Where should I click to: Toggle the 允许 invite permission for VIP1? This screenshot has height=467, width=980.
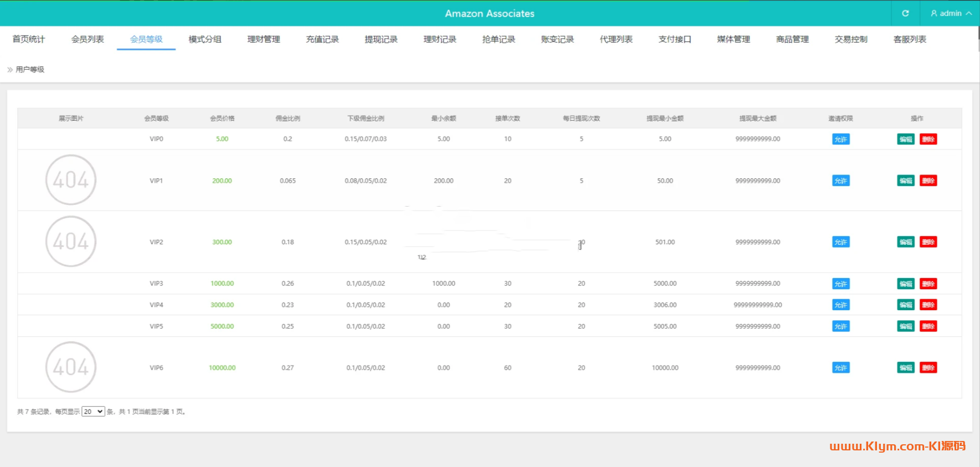pyautogui.click(x=840, y=181)
